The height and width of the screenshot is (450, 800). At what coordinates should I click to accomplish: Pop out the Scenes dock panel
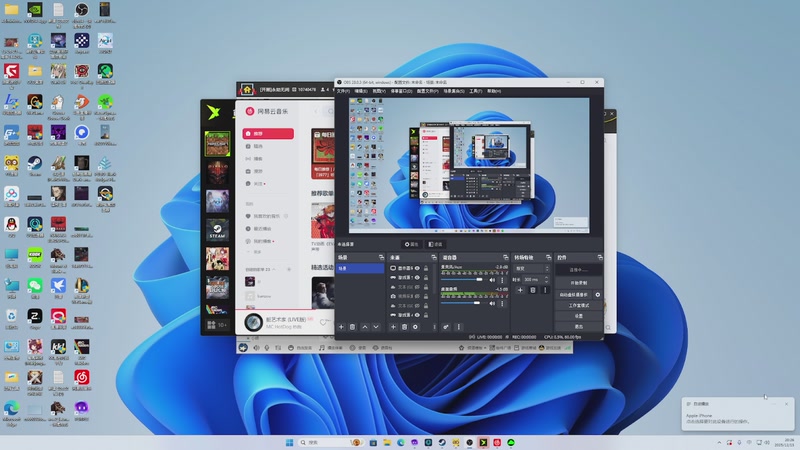(381, 258)
